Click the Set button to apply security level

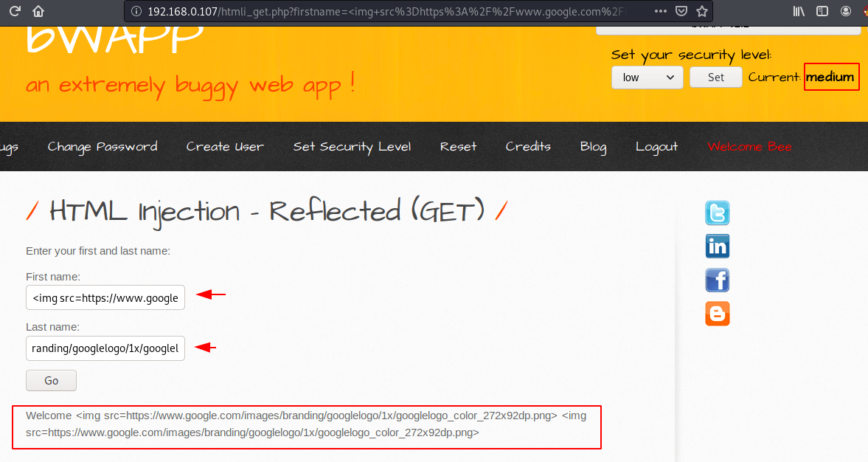(715, 77)
